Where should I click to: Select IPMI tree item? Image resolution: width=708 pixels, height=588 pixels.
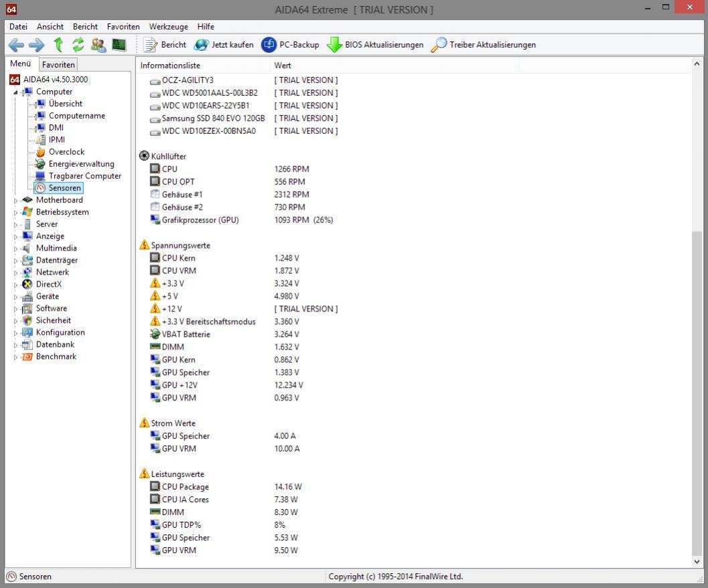click(x=50, y=139)
